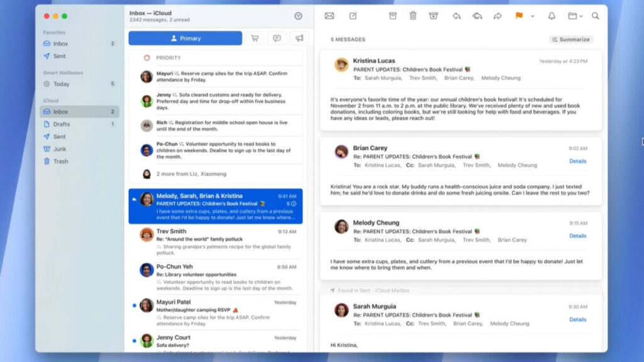Screen dimensions: 644x362
Task: Click Kristina Lucas sender name
Action: pyautogui.click(x=374, y=61)
